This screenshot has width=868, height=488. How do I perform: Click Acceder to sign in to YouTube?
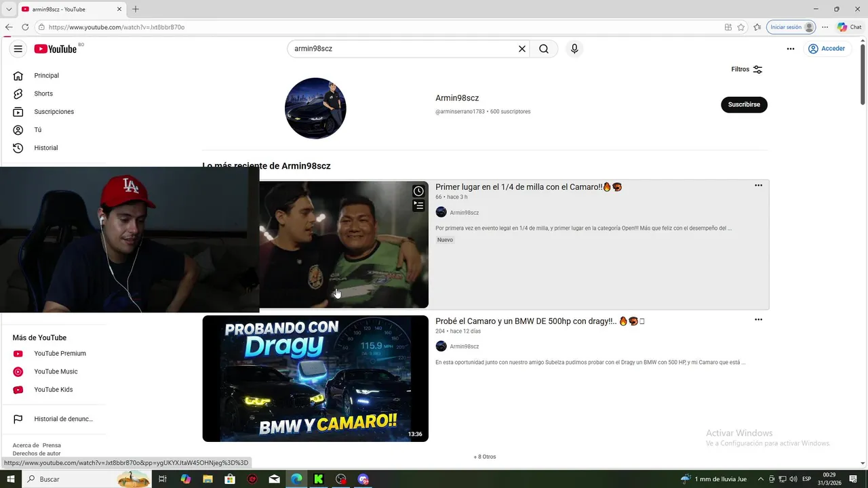click(x=827, y=49)
